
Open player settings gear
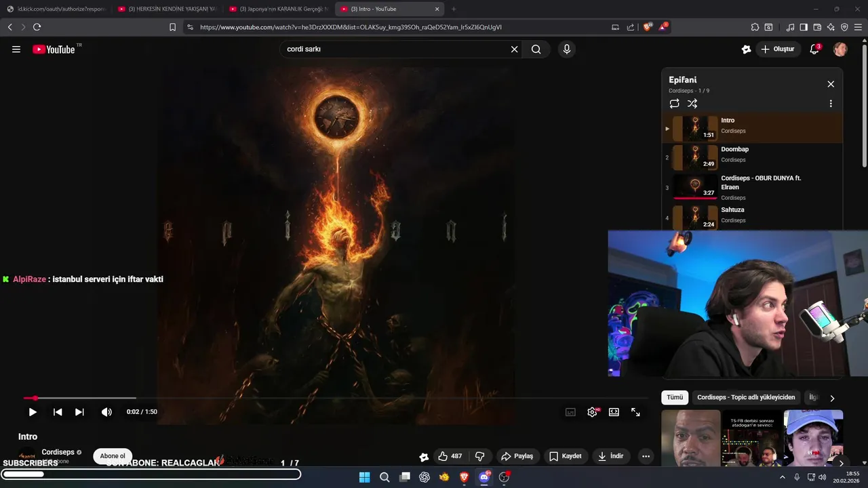[593, 412]
